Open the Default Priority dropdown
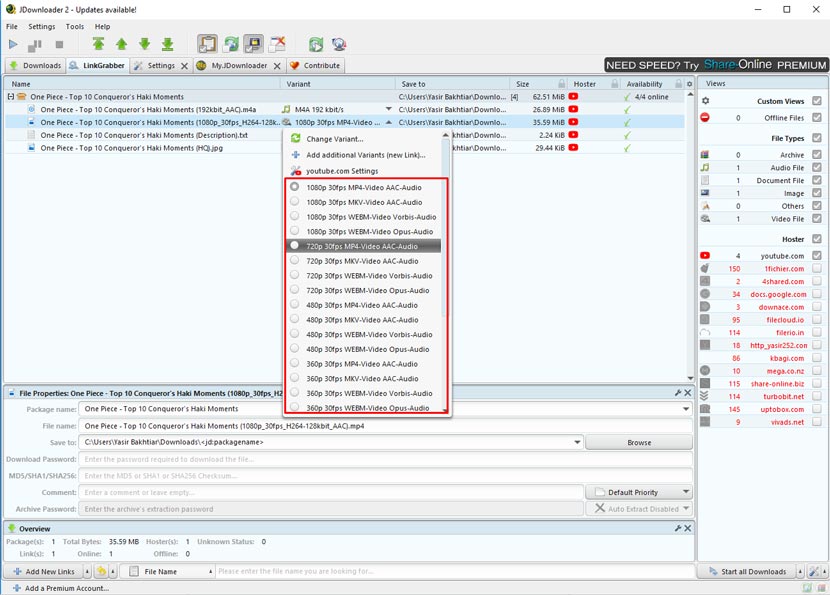Image resolution: width=830 pixels, height=595 pixels. click(639, 492)
